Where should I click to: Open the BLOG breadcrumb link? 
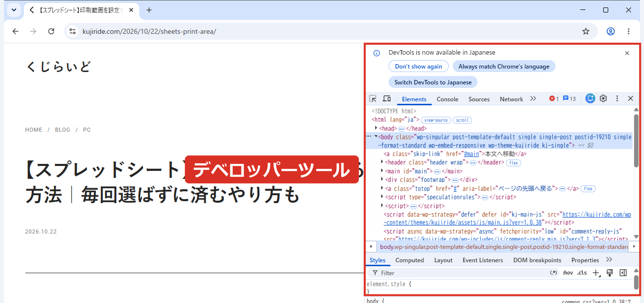pyautogui.click(x=63, y=130)
